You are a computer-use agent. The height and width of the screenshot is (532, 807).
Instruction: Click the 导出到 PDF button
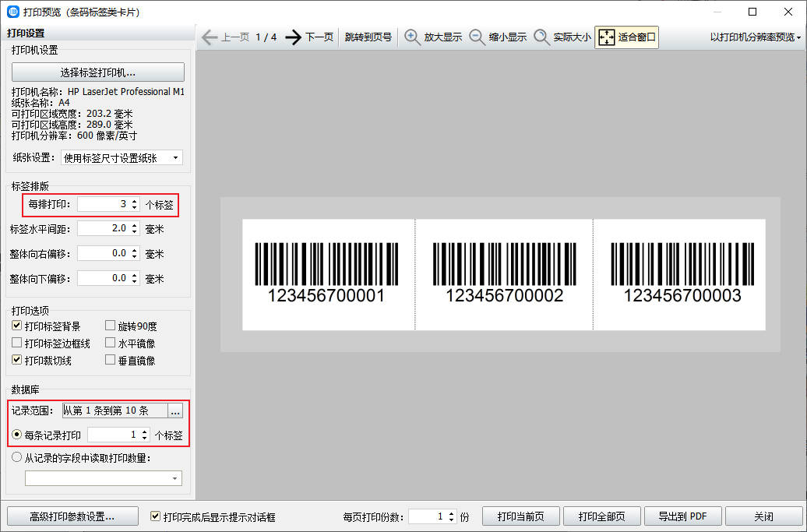(683, 516)
